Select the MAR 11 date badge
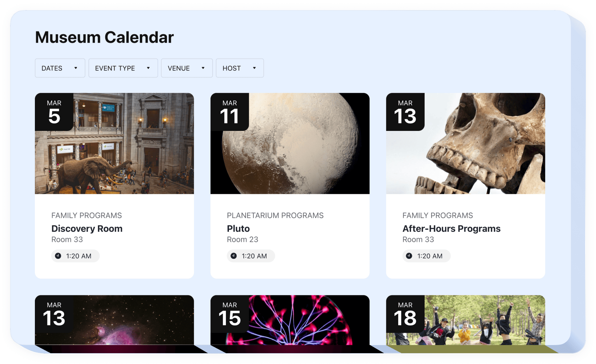The image size is (596, 364). [x=230, y=112]
